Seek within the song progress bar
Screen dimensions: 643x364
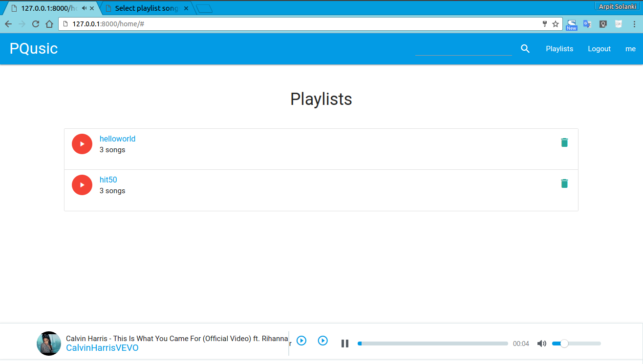pos(433,344)
